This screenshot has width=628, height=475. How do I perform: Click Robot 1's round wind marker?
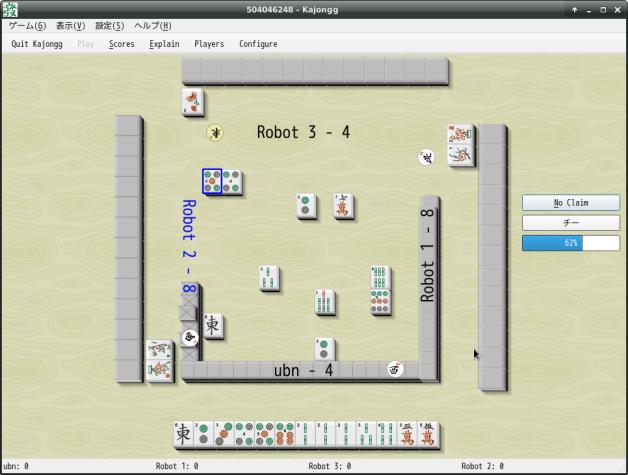pyautogui.click(x=427, y=157)
